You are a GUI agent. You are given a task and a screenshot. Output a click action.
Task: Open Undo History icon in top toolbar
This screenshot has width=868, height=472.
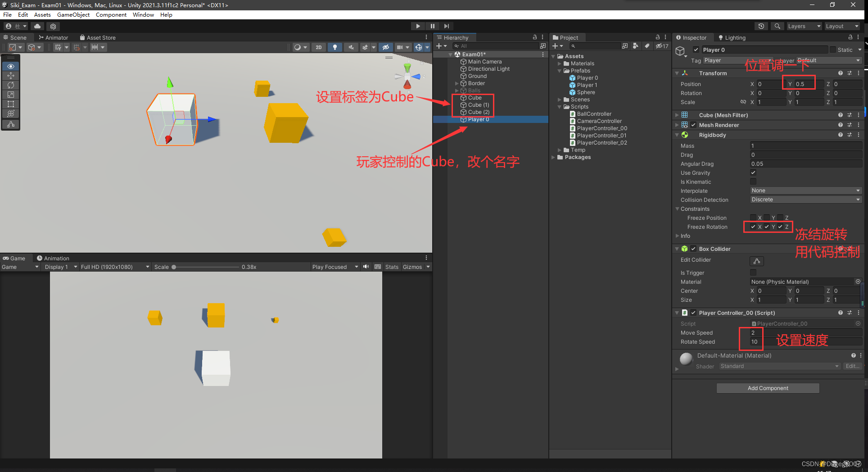(761, 26)
